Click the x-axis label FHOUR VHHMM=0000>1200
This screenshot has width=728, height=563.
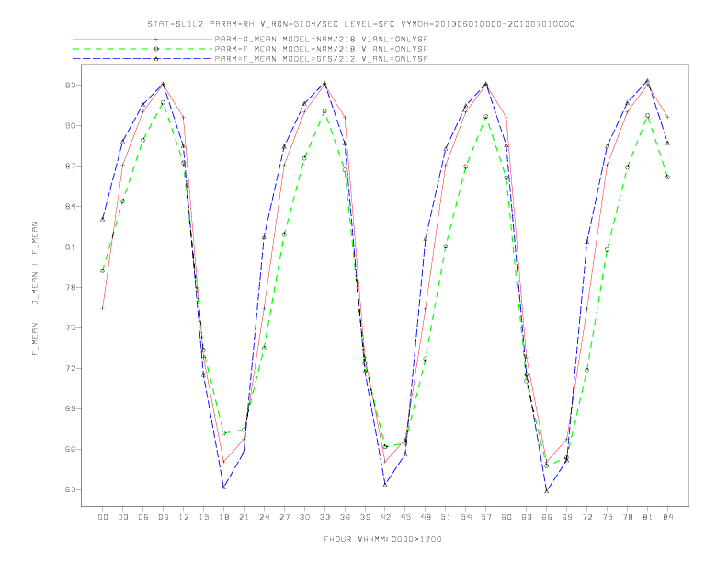(x=382, y=539)
